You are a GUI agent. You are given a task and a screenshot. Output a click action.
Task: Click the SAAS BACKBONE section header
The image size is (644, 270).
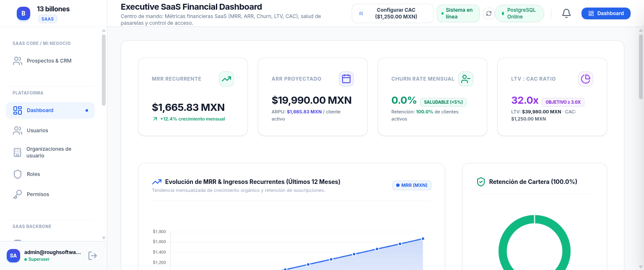tap(32, 226)
